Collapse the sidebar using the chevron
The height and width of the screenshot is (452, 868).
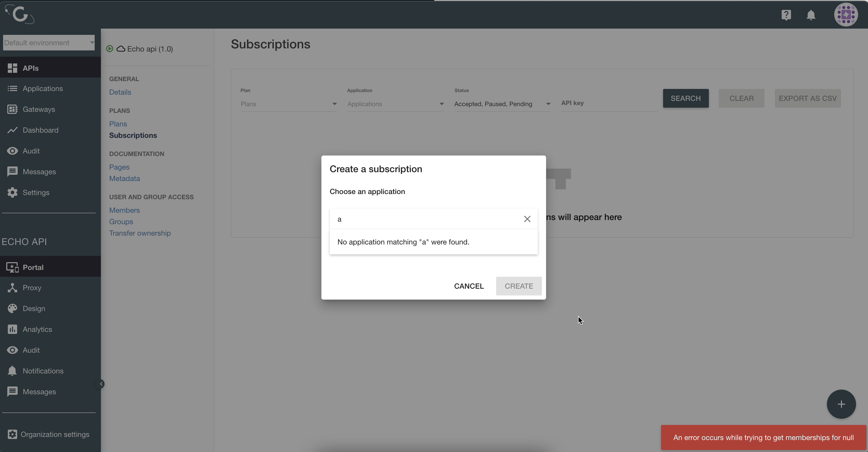point(101,384)
